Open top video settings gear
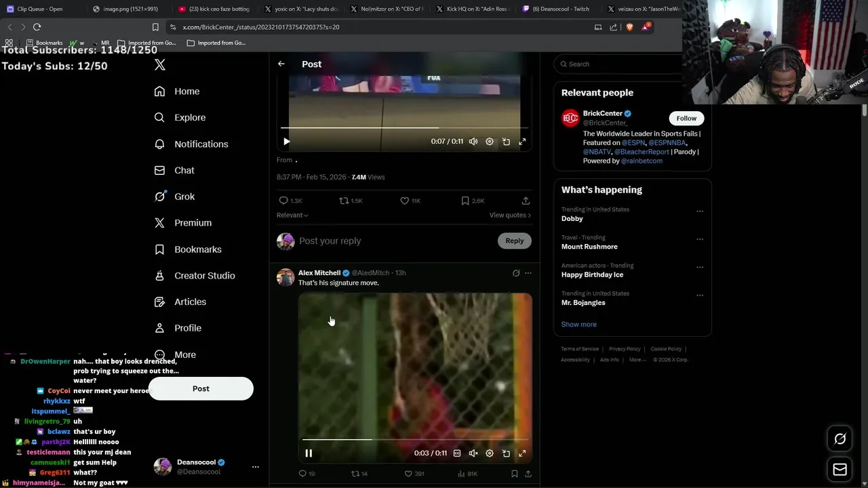Viewport: 868px width, 488px height. pyautogui.click(x=490, y=142)
